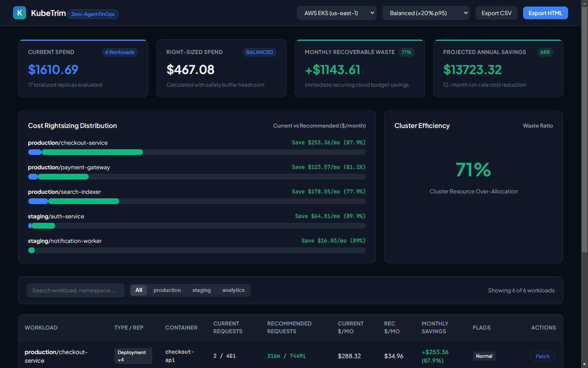Click the Normal flag on checkout-service row
Screen dimensions: 588x368
(484, 356)
